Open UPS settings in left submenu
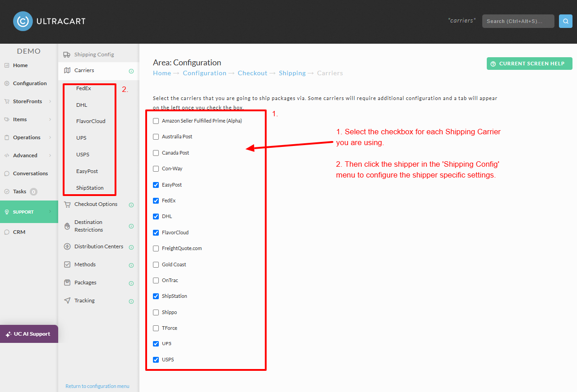Image resolution: width=577 pixels, height=392 pixels. pos(81,138)
